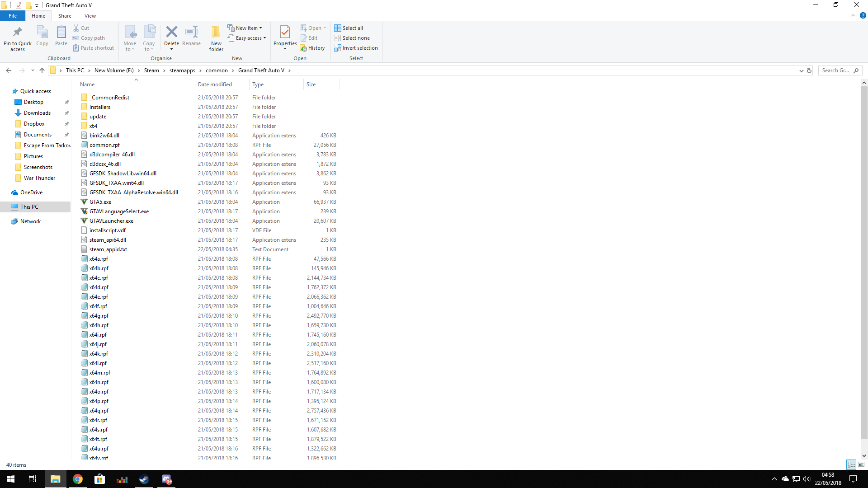Switch to the View ribbon tab
868x488 pixels.
90,16
